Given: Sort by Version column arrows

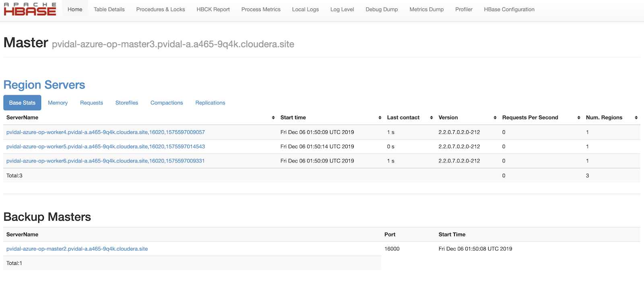Looking at the screenshot, I should point(495,118).
